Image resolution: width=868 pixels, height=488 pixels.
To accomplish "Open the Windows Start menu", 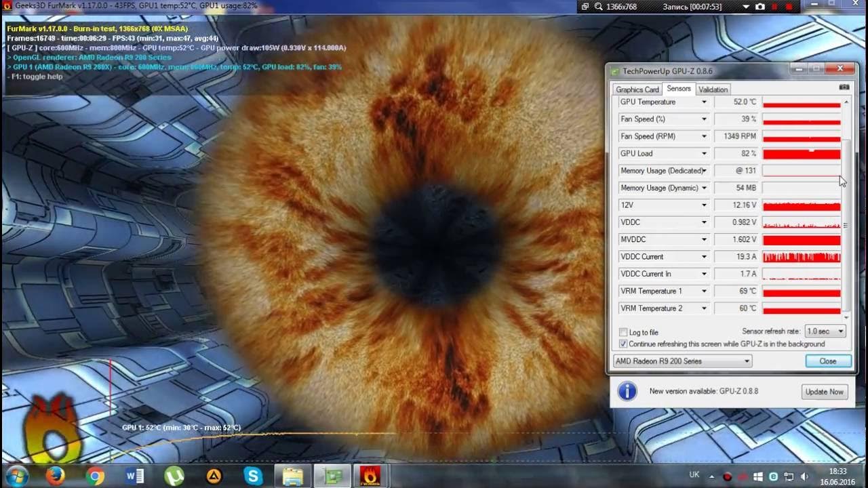I will coord(16,476).
